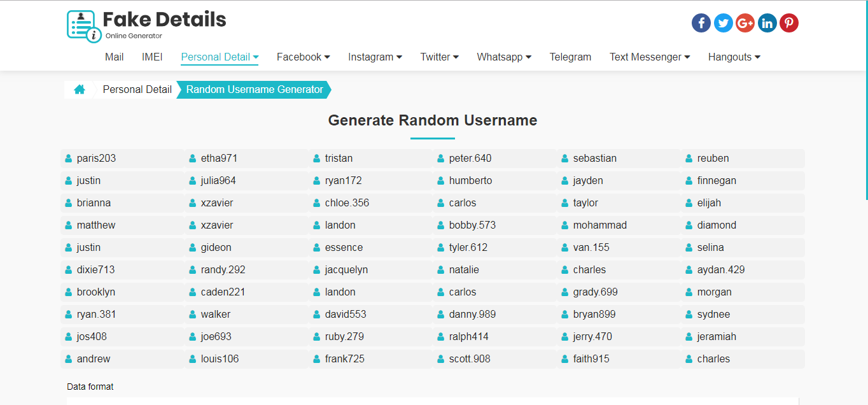Open the Instagram dropdown menu
The image size is (868, 405).
(x=375, y=57)
